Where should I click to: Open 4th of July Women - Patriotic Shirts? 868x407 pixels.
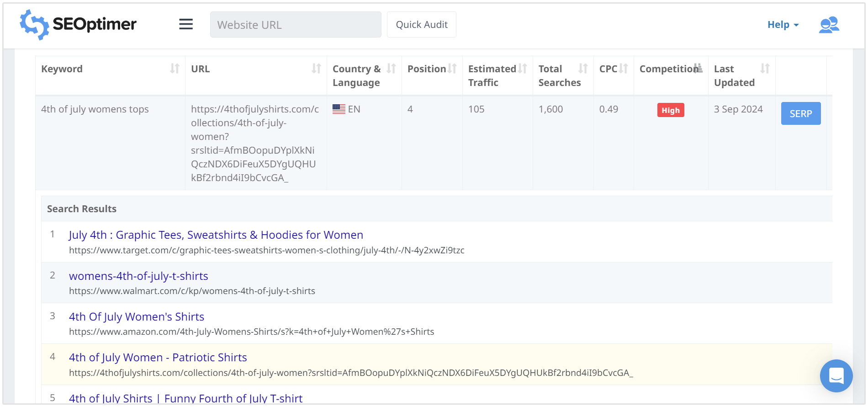pos(158,357)
